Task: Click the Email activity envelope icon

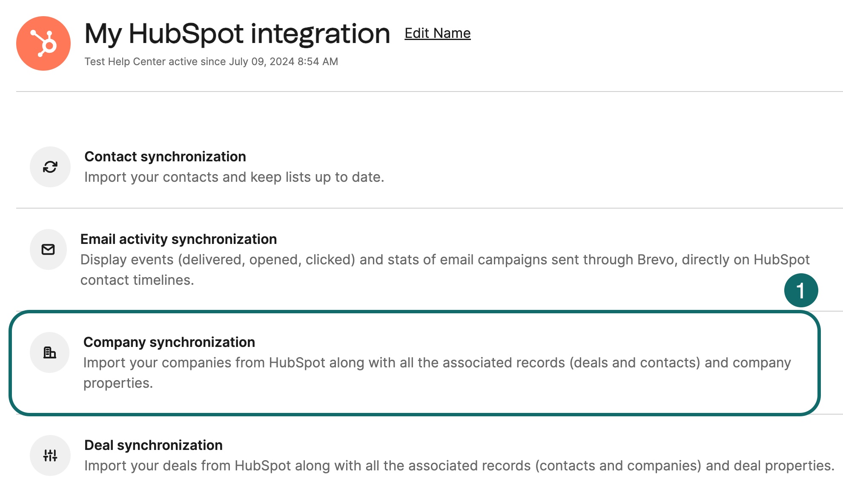Action: click(48, 249)
